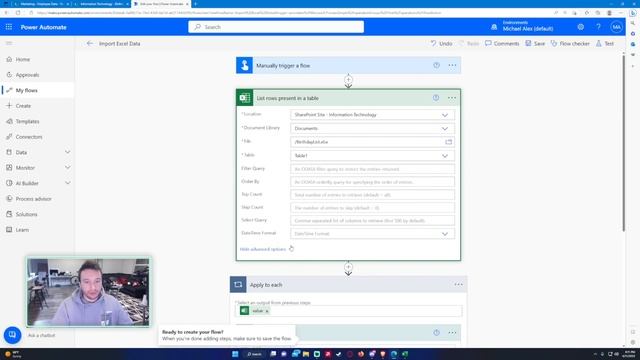Click the Top Count input field

pyautogui.click(x=372, y=195)
